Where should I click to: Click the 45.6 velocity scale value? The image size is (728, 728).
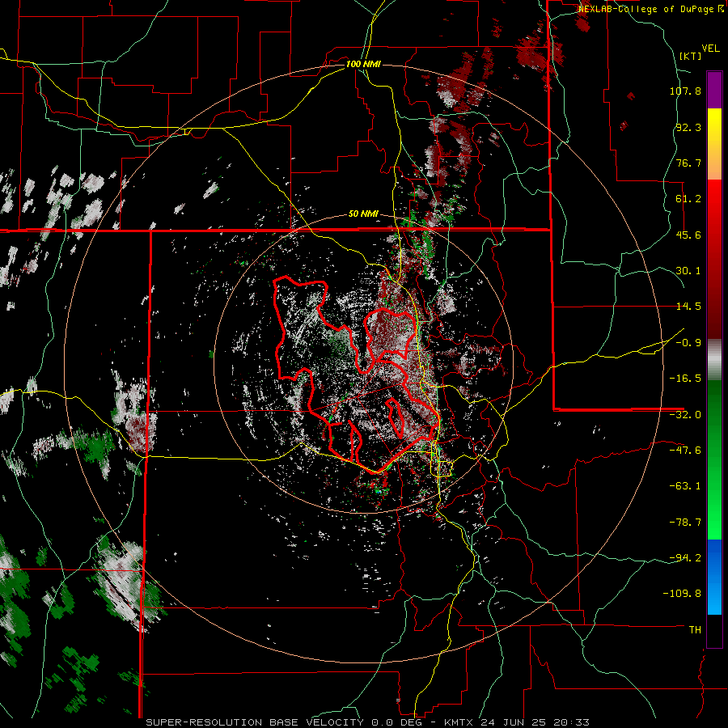[x=688, y=235]
